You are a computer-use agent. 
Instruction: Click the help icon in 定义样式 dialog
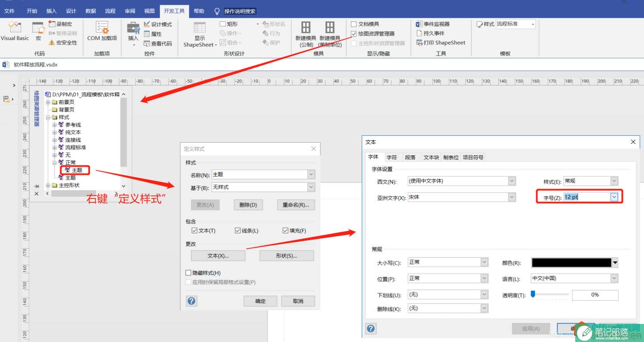[192, 301]
